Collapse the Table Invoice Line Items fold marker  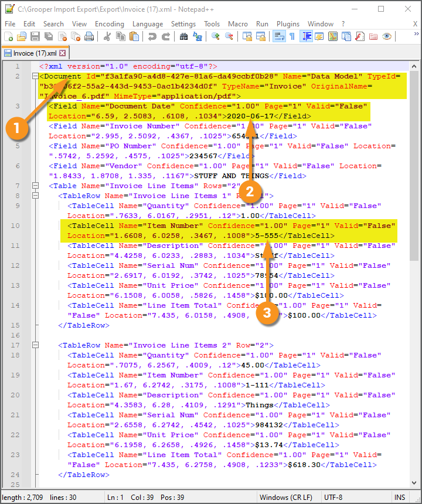(x=35, y=186)
